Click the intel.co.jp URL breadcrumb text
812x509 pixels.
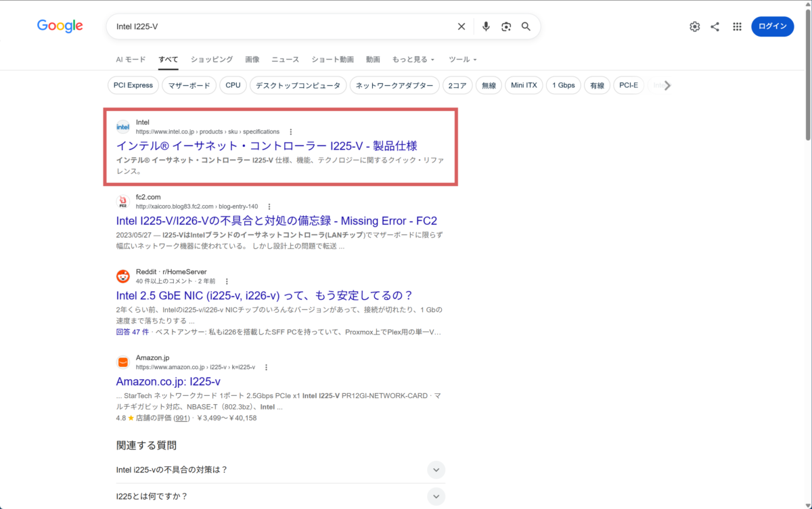click(208, 132)
